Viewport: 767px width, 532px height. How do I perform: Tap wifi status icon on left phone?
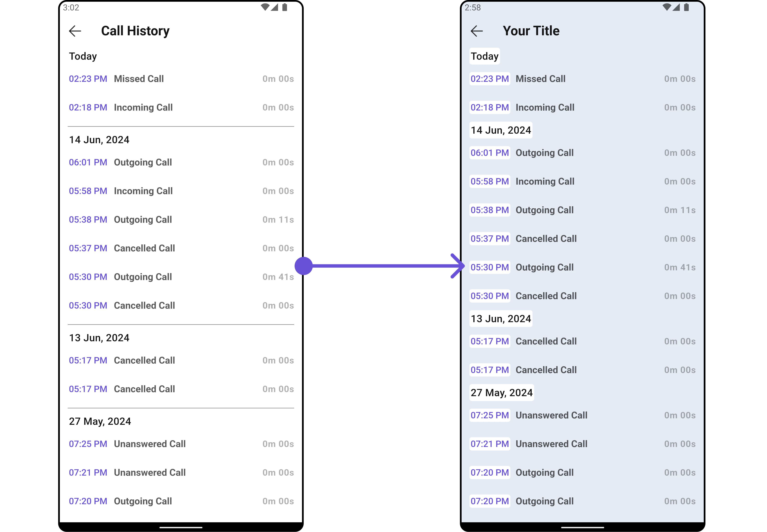[265, 7]
